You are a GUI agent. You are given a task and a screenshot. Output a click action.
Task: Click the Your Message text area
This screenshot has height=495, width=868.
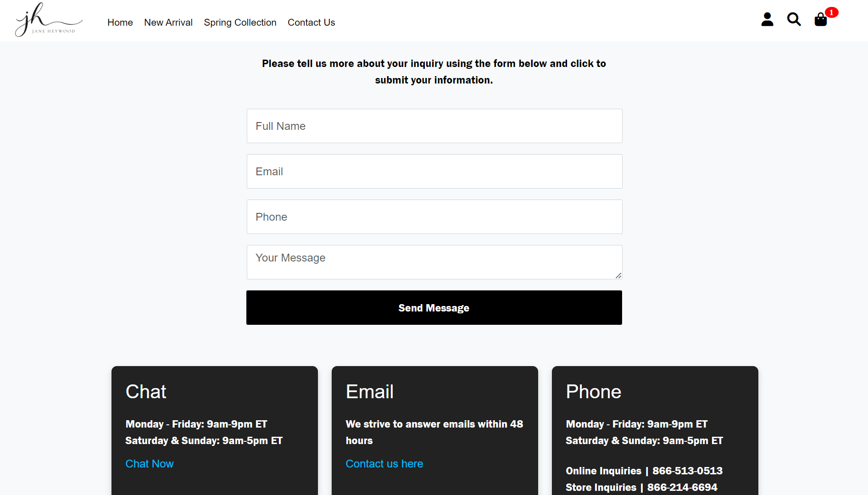[434, 262]
